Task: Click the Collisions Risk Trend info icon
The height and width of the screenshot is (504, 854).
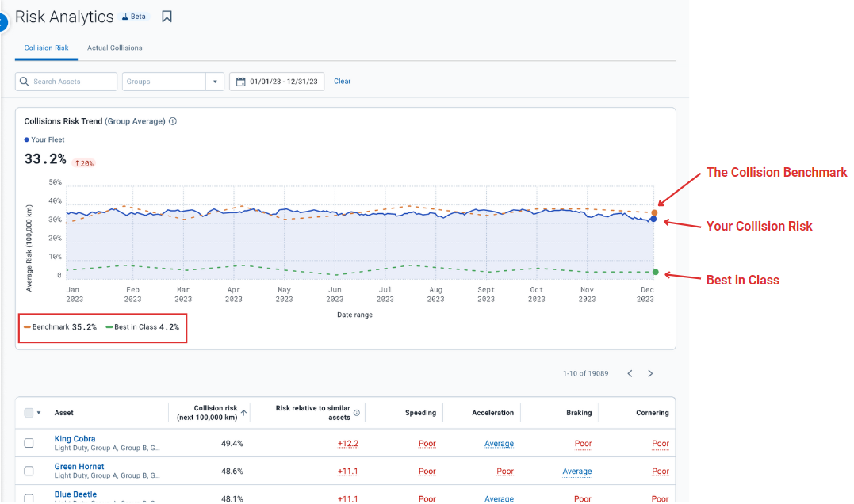Action: pos(173,121)
